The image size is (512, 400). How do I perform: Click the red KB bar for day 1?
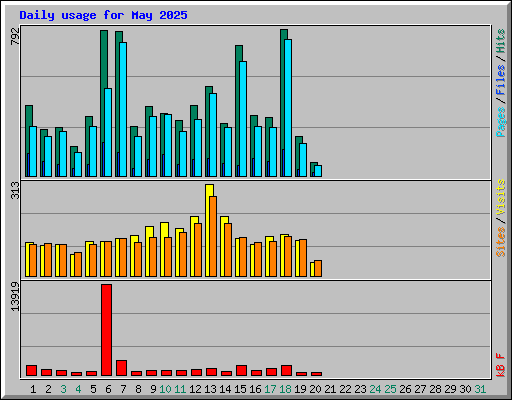[x=32, y=371]
